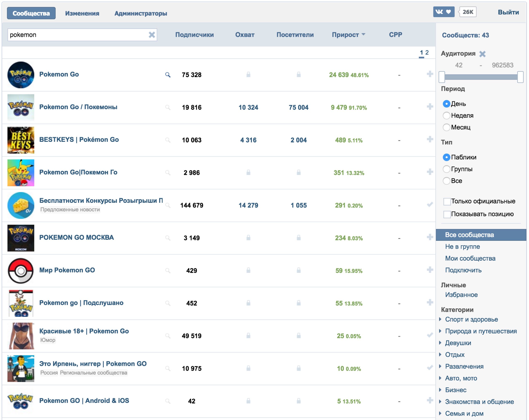Open the Мир Pokemon GO pokeball avatar
The height and width of the screenshot is (420, 529).
[21, 271]
